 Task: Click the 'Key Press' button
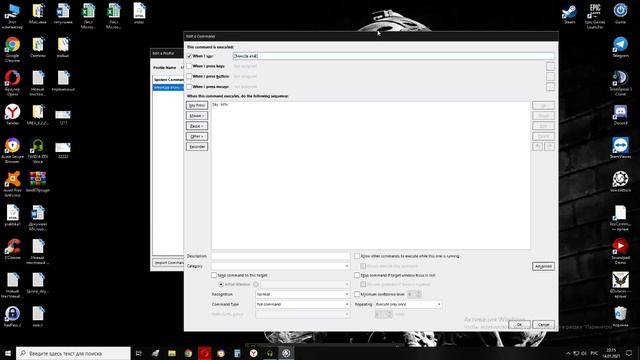tap(197, 105)
